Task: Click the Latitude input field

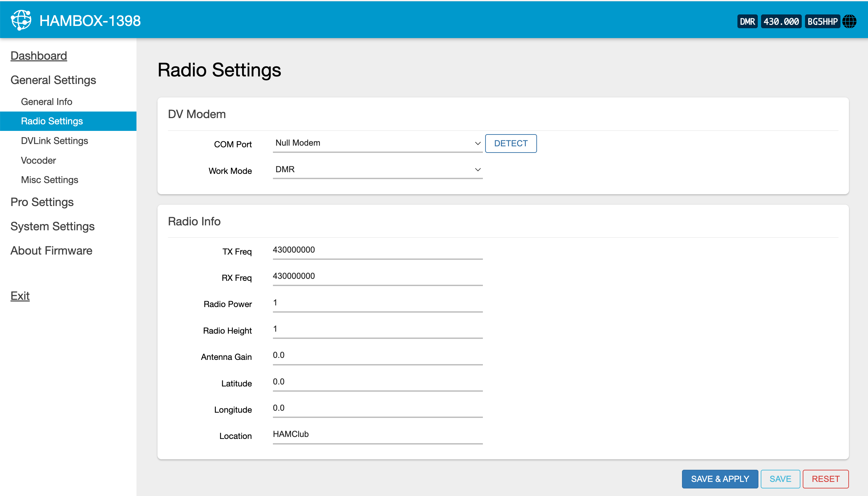Action: click(378, 382)
